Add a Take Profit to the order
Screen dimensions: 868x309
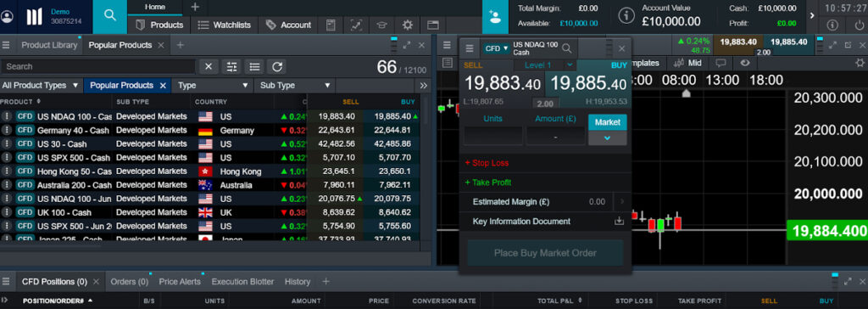(x=488, y=183)
